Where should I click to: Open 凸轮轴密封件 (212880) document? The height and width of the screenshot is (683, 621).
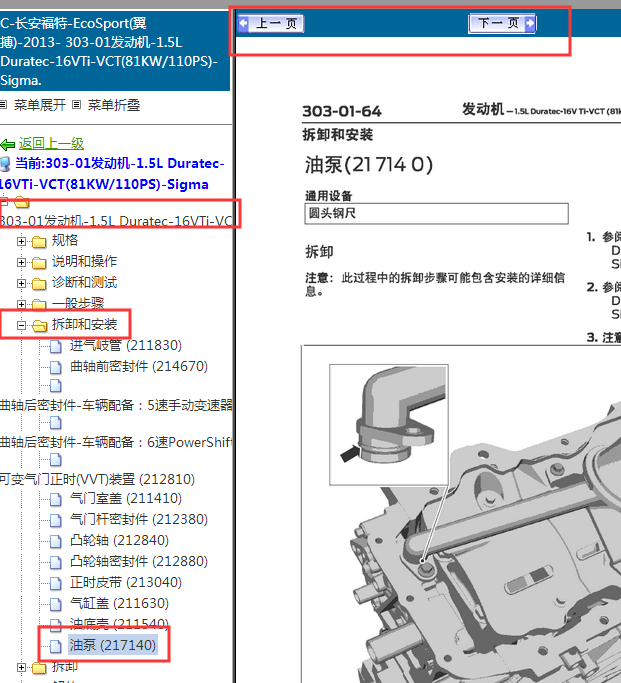tap(139, 561)
